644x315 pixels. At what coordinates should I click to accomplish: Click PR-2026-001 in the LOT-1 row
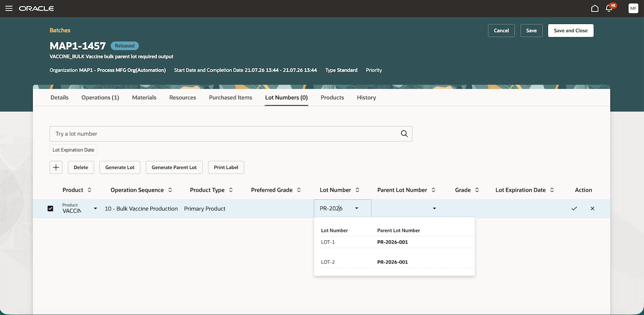[392, 242]
